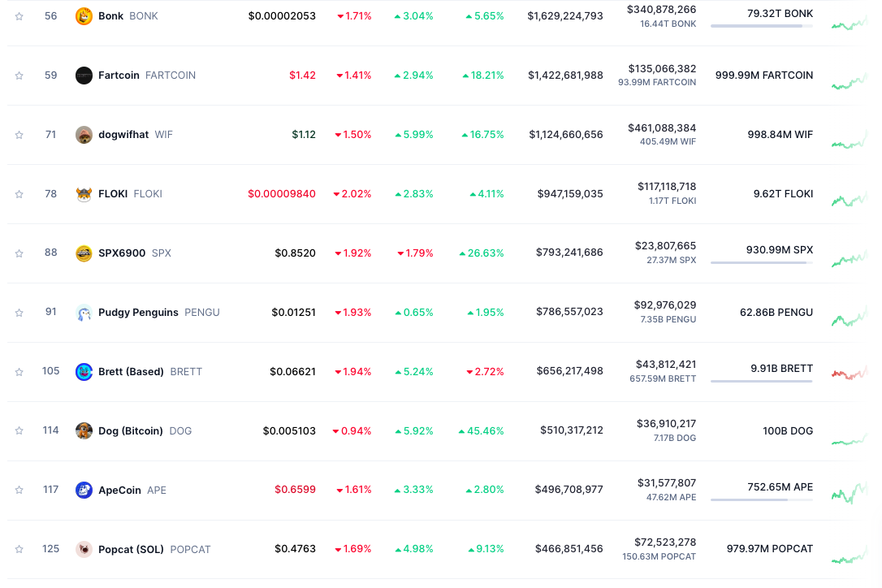Click the SPX6900 coin logo
Viewport: 882px width, 588px height.
click(84, 253)
